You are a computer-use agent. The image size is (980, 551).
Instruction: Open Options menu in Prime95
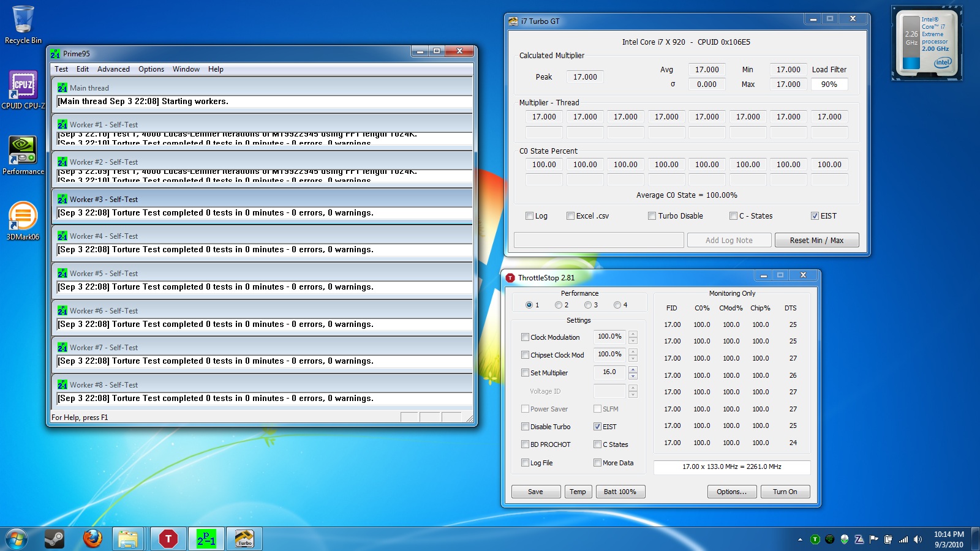(151, 69)
